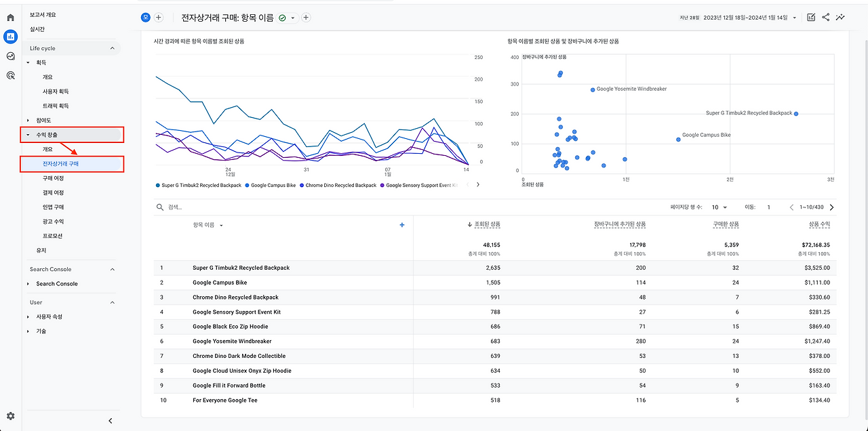Open the Explore icon in left rail
The width and height of the screenshot is (868, 431).
point(10,56)
